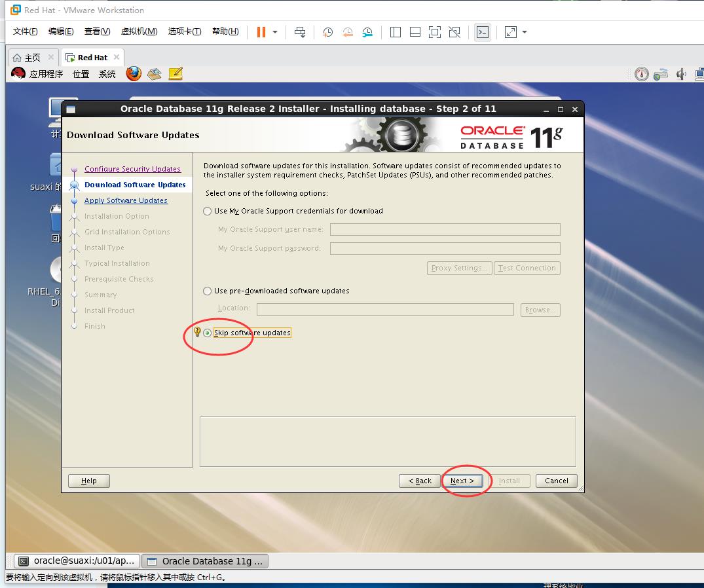The width and height of the screenshot is (704, 588).
Task: Click the empty message area in the installer
Action: [388, 442]
